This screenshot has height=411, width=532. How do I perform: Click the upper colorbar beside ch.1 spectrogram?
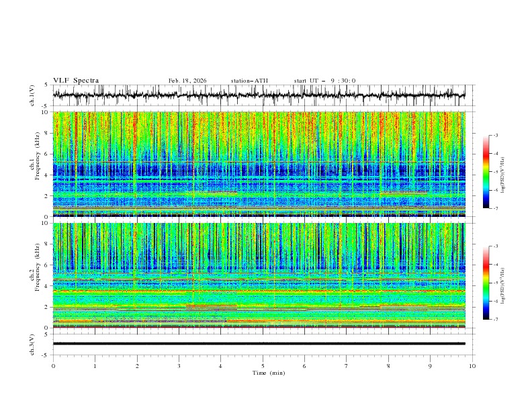tap(486, 172)
